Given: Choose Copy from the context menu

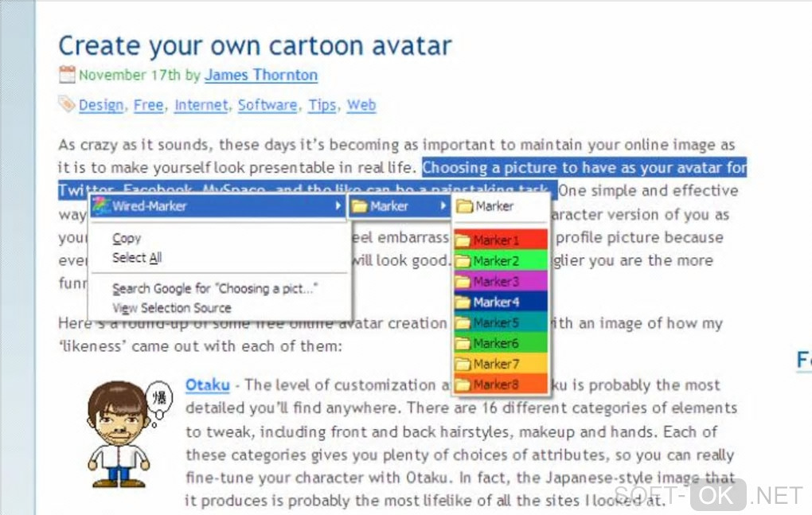Looking at the screenshot, I should 127,238.
